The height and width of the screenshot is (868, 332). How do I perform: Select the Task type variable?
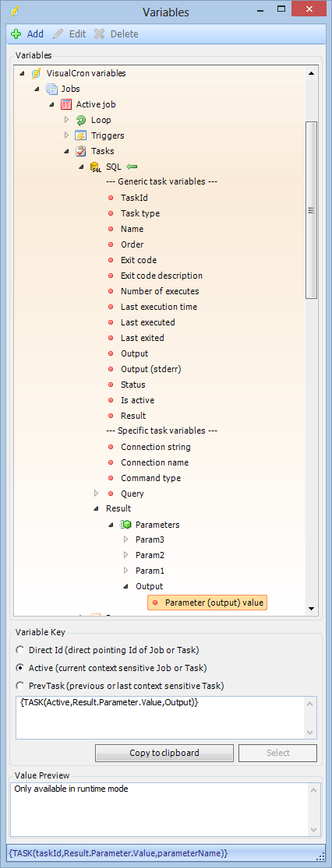pyautogui.click(x=140, y=213)
